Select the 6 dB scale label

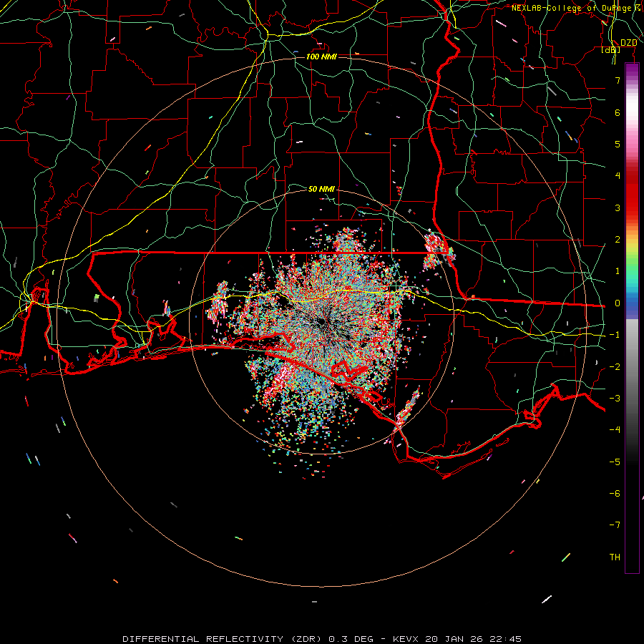[618, 112]
